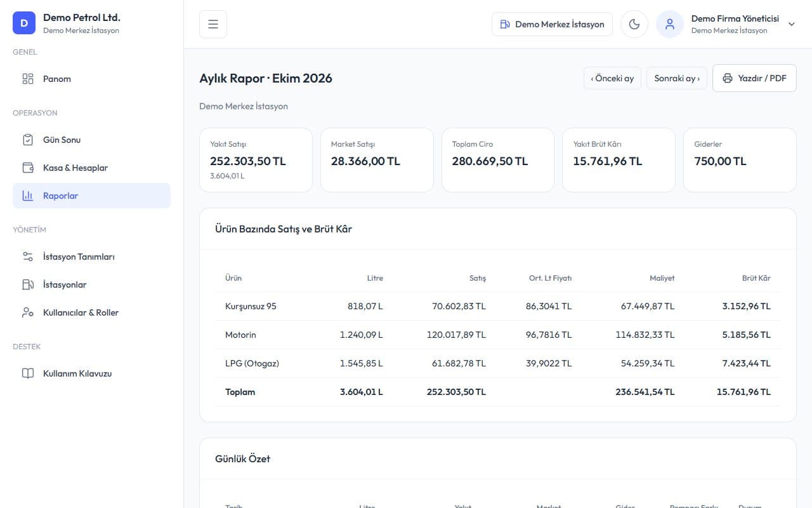This screenshot has width=812, height=508.
Task: Click total cost 236.541,54 TL
Action: pyautogui.click(x=645, y=392)
